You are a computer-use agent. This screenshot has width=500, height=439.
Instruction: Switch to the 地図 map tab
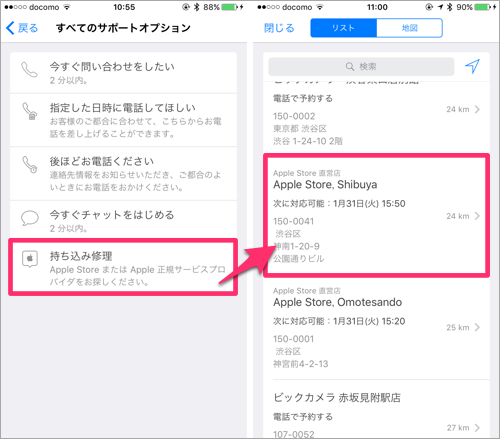coord(410,28)
